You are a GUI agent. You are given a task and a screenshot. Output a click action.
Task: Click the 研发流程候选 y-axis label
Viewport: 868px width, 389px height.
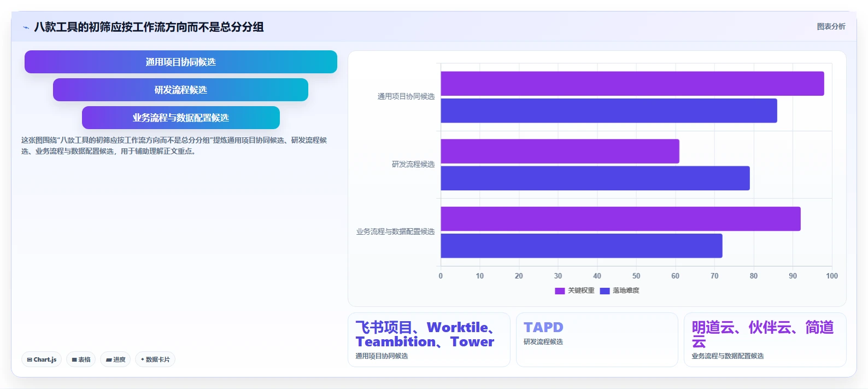pos(413,164)
